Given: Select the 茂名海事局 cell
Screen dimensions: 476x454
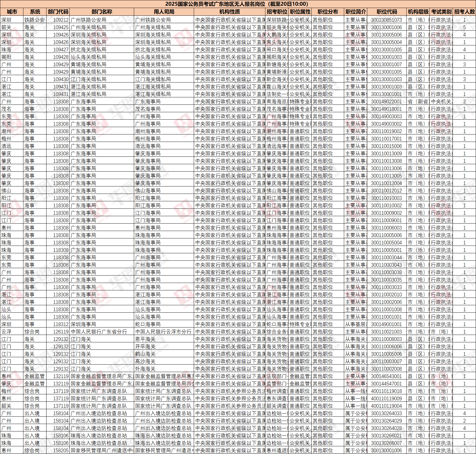Looking at the screenshot, I should coord(148,109).
